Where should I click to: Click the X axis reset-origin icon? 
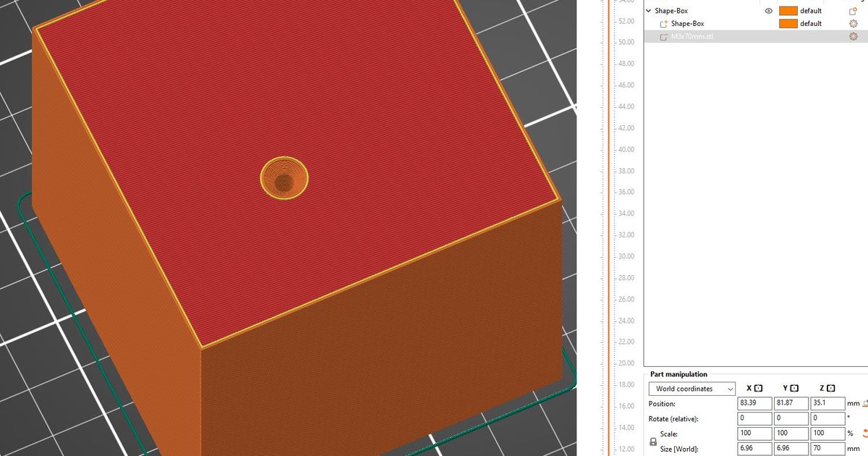click(758, 388)
